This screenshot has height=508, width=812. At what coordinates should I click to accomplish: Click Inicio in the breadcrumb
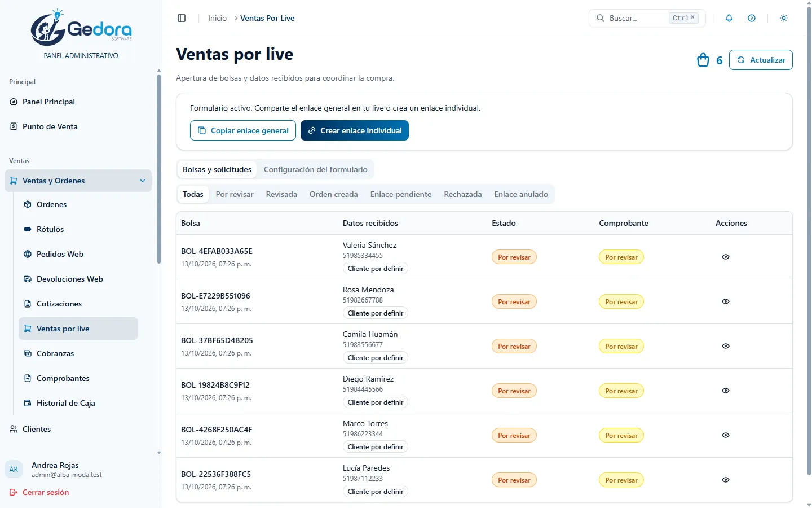[x=217, y=18]
